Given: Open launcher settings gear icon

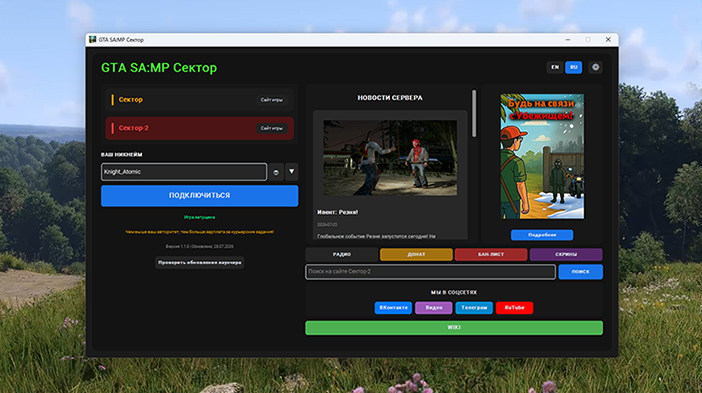Looking at the screenshot, I should pos(595,67).
